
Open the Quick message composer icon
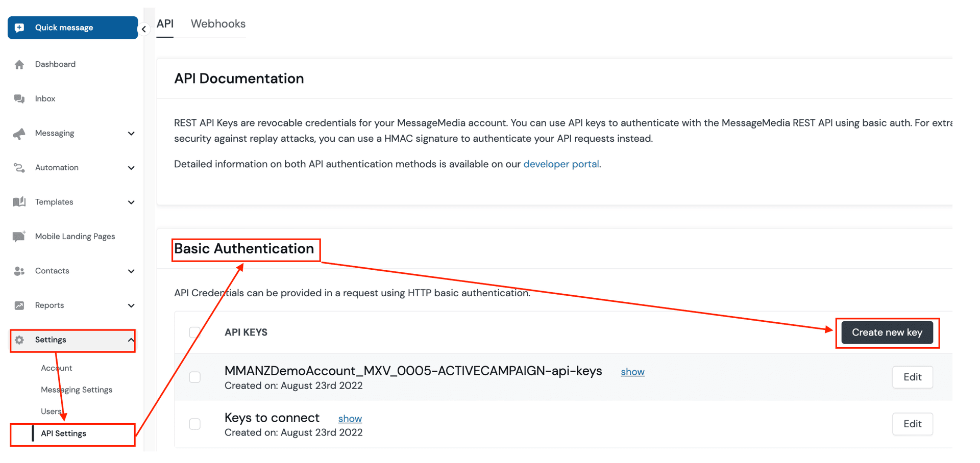coord(19,28)
